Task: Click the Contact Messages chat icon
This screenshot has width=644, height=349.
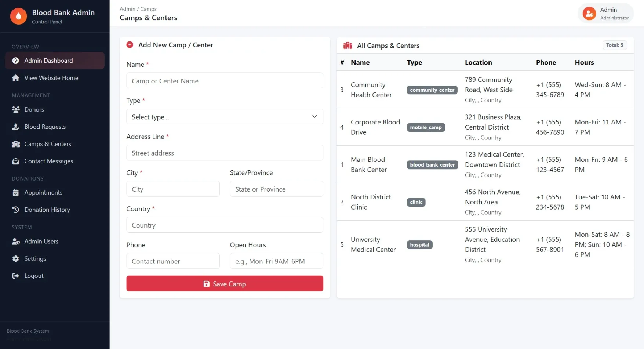Action: coord(15,161)
